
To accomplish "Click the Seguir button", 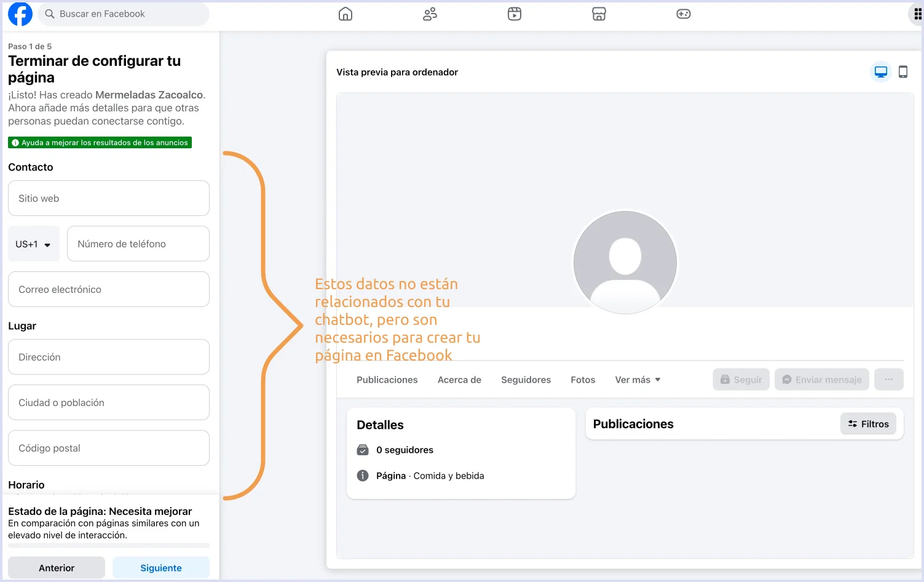I will (x=741, y=380).
